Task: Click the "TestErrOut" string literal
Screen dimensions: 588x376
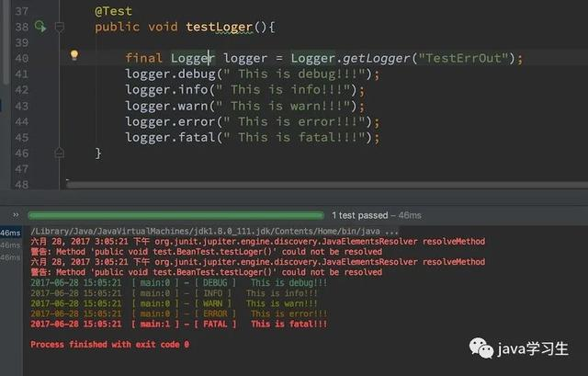Action: pyautogui.click(x=463, y=58)
